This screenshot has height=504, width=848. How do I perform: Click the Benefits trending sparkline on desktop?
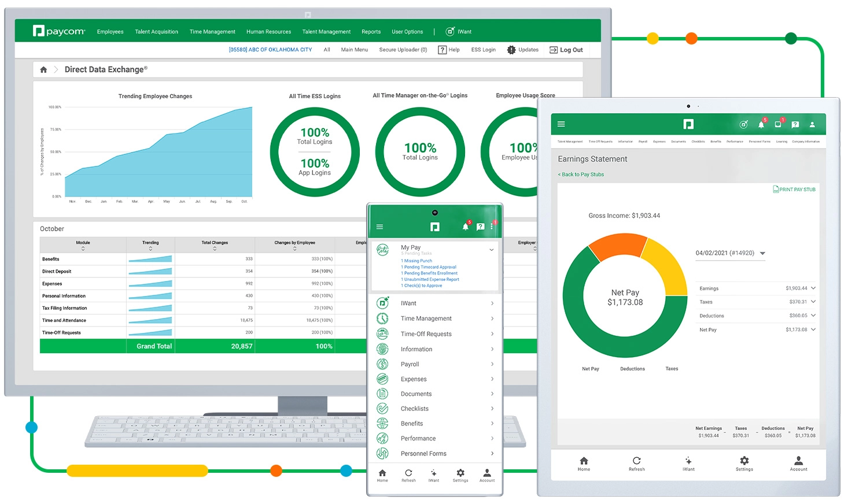150,259
